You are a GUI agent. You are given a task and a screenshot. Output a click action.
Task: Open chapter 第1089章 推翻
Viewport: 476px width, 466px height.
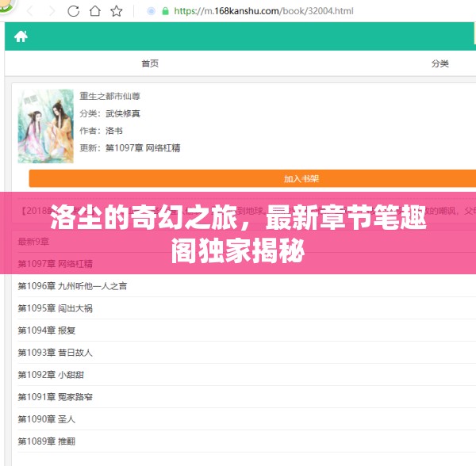[47, 441]
